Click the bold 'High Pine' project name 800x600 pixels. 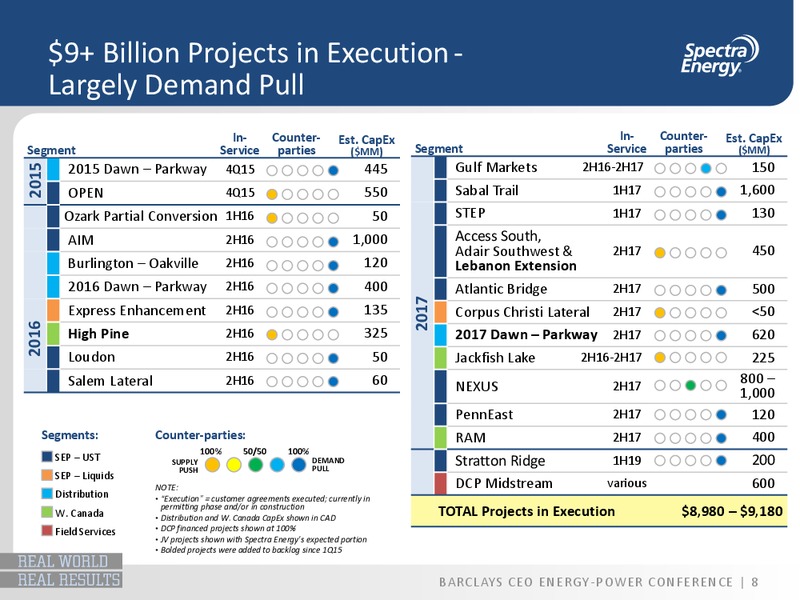coord(98,334)
